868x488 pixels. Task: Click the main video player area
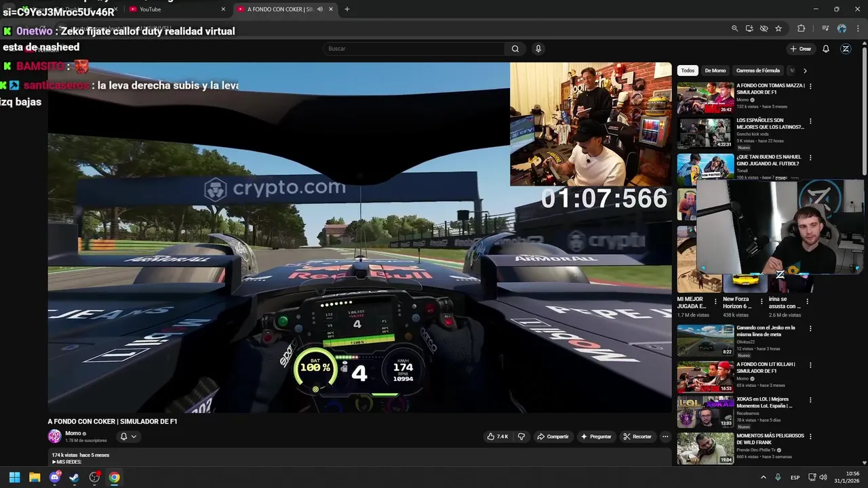point(359,237)
